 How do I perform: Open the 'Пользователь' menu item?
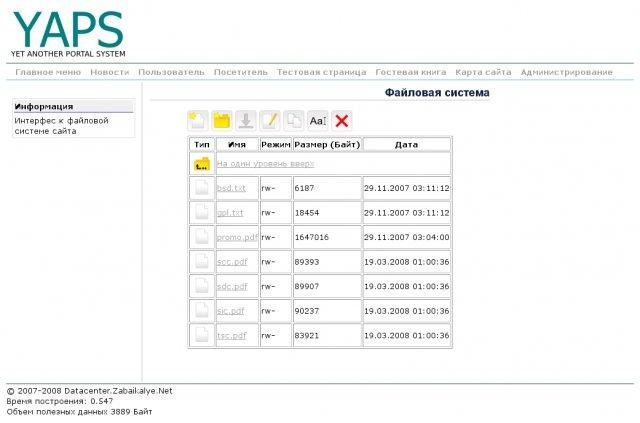tap(171, 72)
